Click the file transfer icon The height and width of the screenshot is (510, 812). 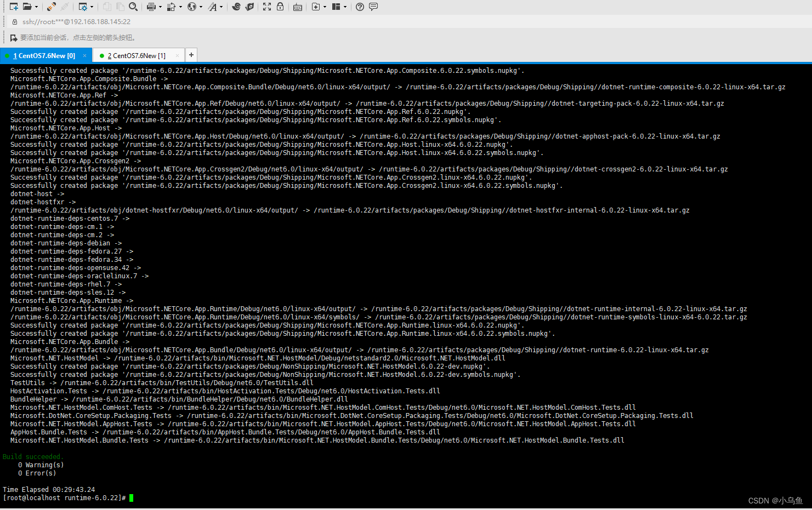(171, 7)
